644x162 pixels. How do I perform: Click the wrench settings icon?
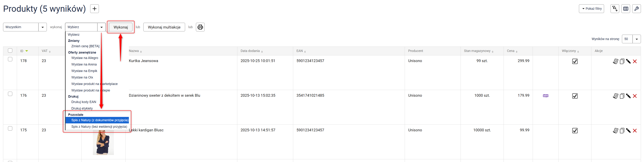(637, 9)
